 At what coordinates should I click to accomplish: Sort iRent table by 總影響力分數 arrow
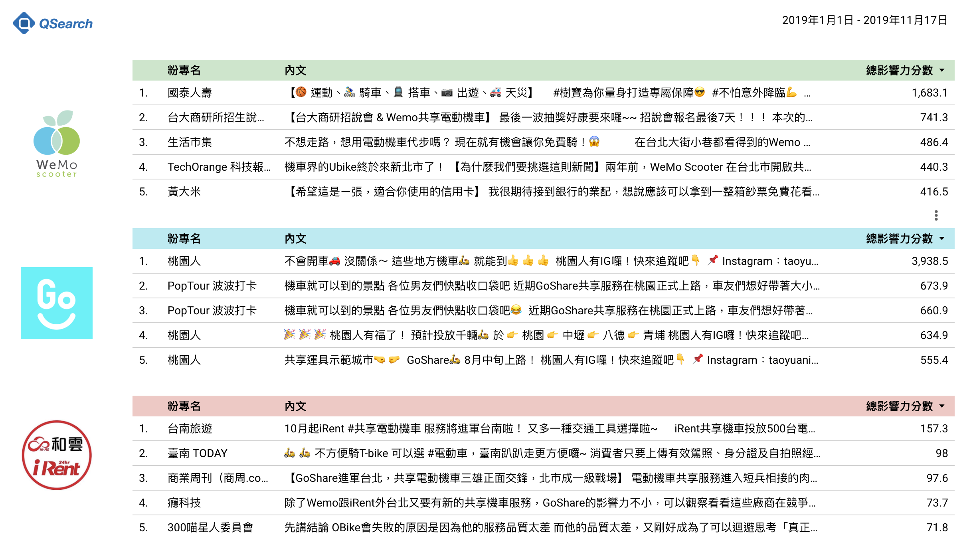(942, 406)
